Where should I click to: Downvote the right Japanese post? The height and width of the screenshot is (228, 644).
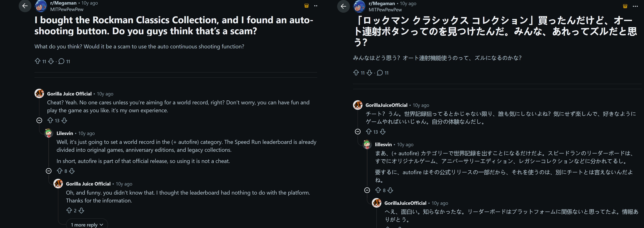(370, 73)
